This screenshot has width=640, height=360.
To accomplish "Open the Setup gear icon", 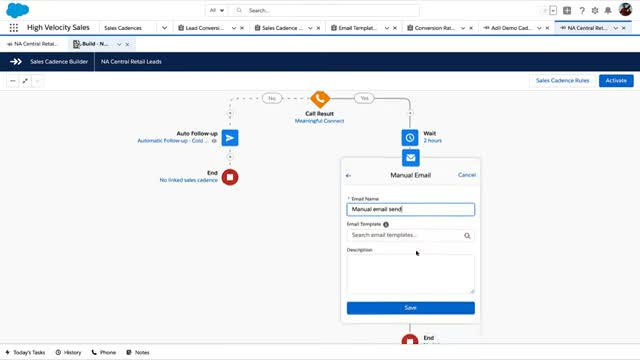I will click(x=595, y=11).
